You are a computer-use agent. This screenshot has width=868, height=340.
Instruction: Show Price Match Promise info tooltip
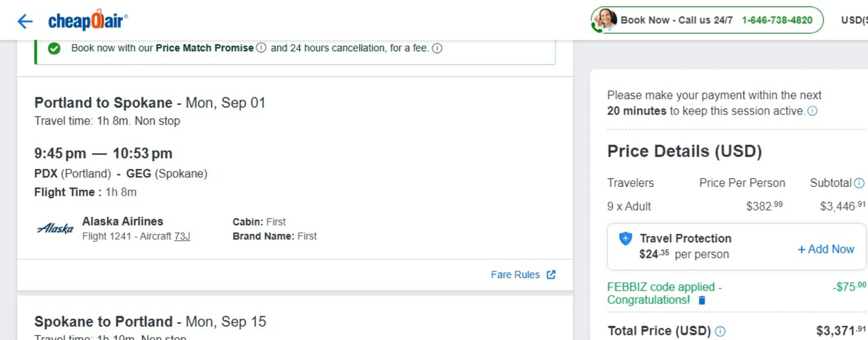click(261, 48)
